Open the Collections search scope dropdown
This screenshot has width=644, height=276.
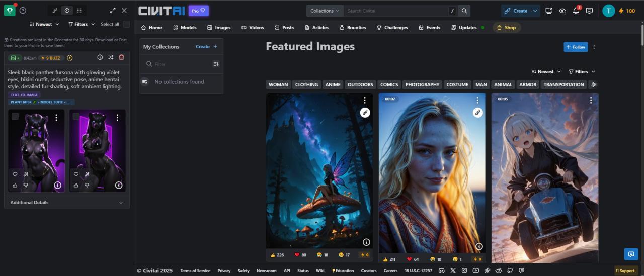[x=325, y=11]
